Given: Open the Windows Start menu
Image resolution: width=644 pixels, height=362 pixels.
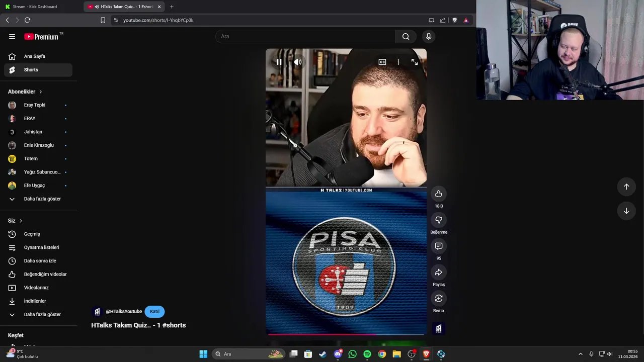Looking at the screenshot, I should (x=203, y=354).
